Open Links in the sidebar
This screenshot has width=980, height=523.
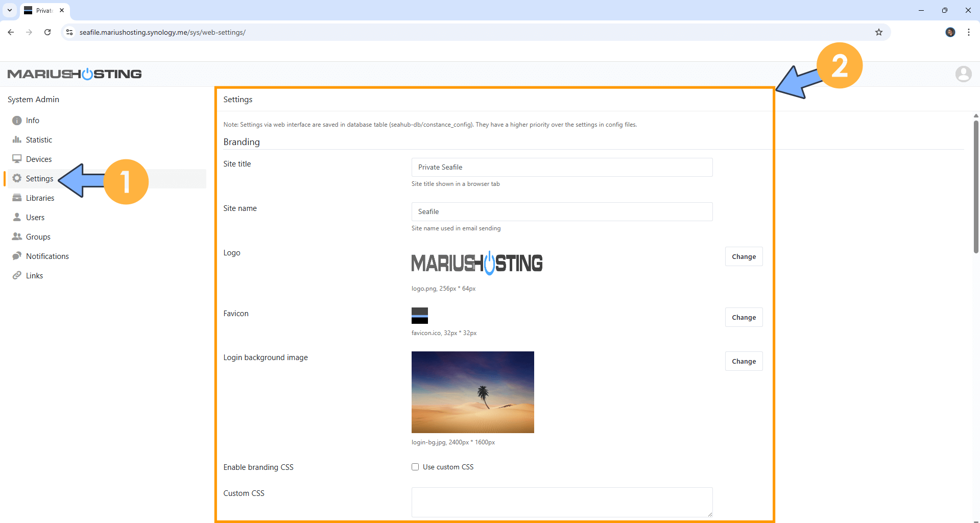34,276
